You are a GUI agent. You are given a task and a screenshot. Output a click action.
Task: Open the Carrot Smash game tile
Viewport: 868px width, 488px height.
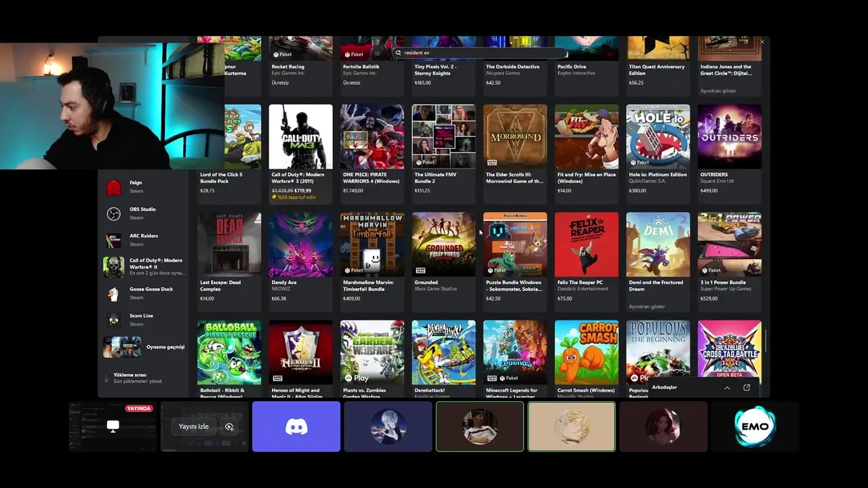point(587,359)
